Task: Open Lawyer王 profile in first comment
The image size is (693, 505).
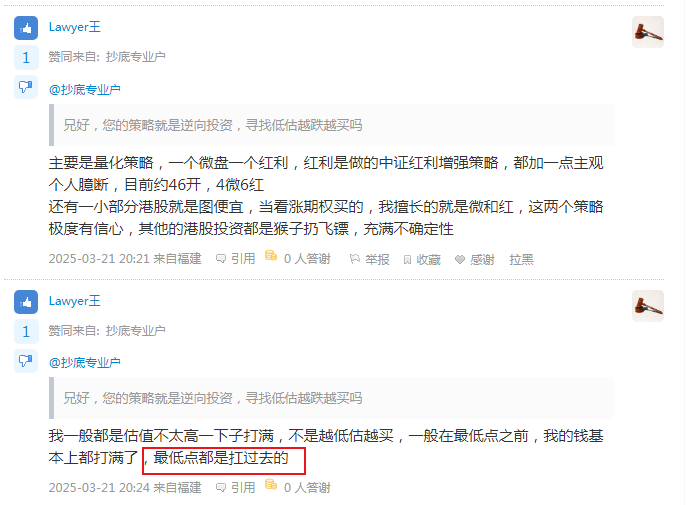Action: click(75, 27)
